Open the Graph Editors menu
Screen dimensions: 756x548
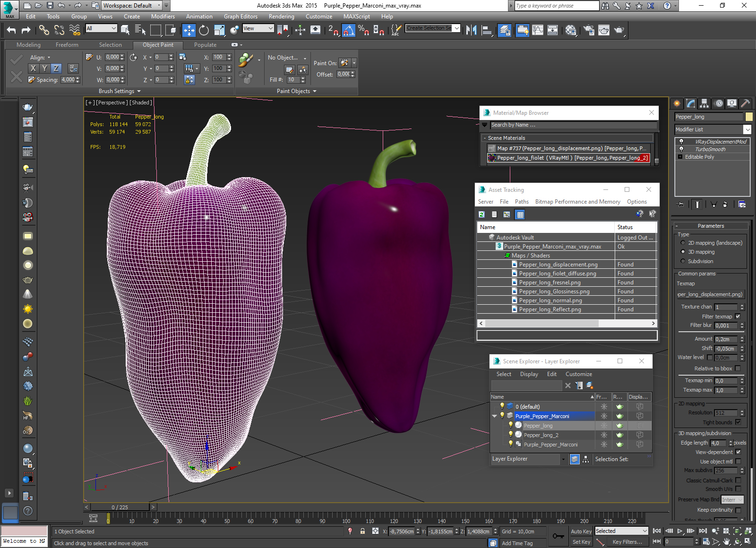(241, 17)
